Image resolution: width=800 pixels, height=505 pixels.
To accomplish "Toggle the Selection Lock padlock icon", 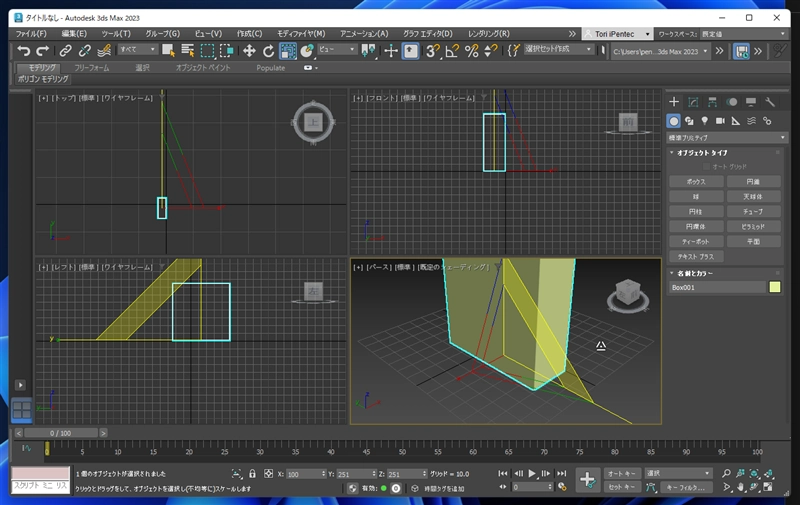I will pos(252,474).
